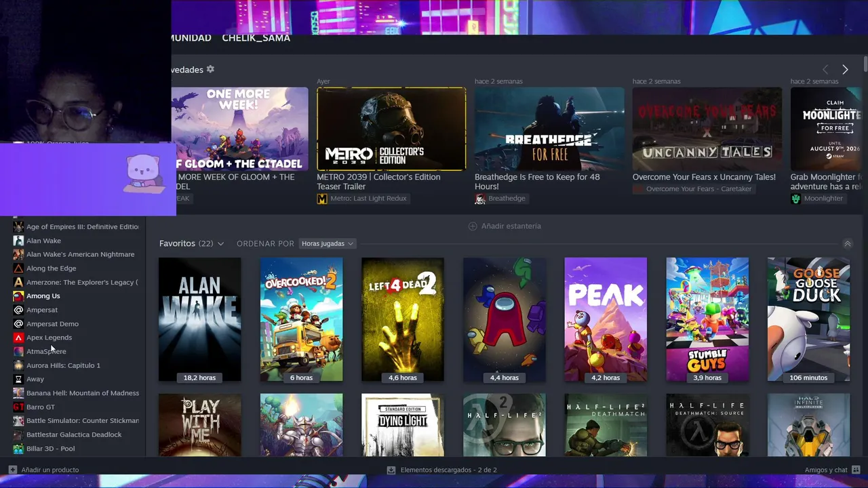Click the plus icon for Añadir un producto
The width and height of the screenshot is (868, 488).
[12, 470]
